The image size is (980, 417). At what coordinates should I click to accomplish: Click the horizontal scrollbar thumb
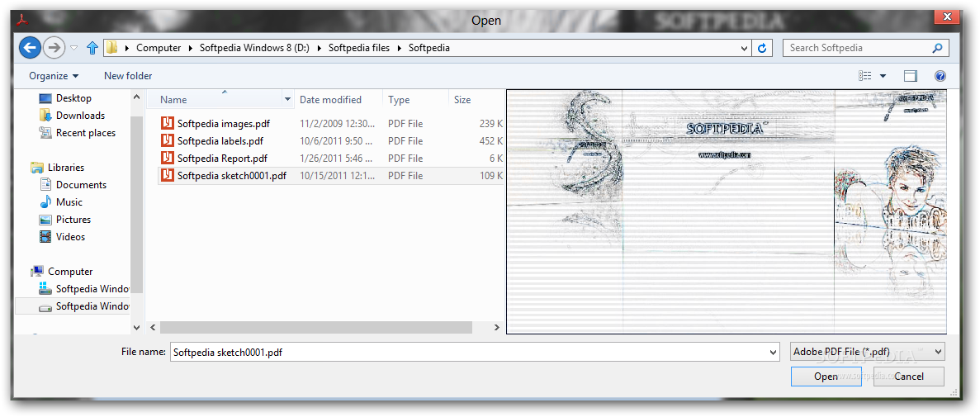point(315,327)
